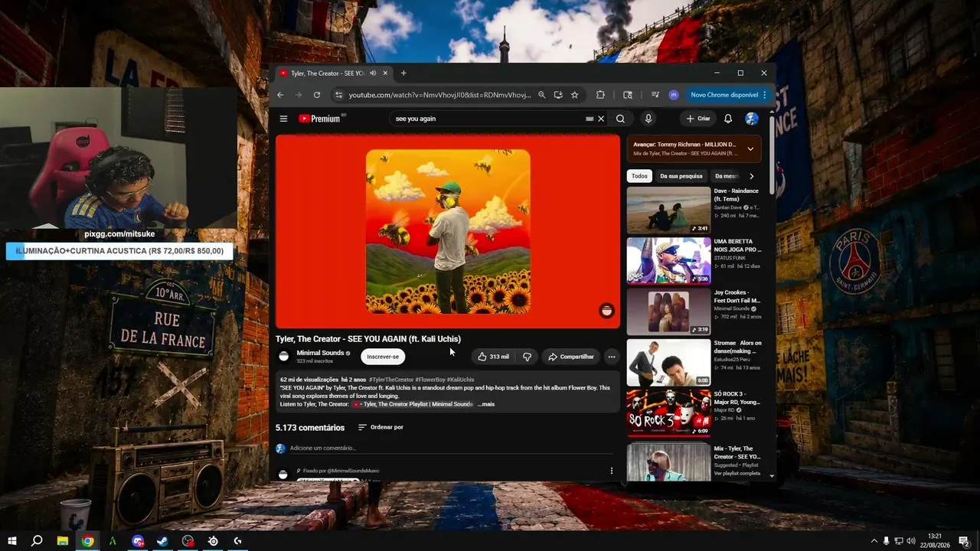
Task: Open Steam from the taskbar
Action: [163, 541]
